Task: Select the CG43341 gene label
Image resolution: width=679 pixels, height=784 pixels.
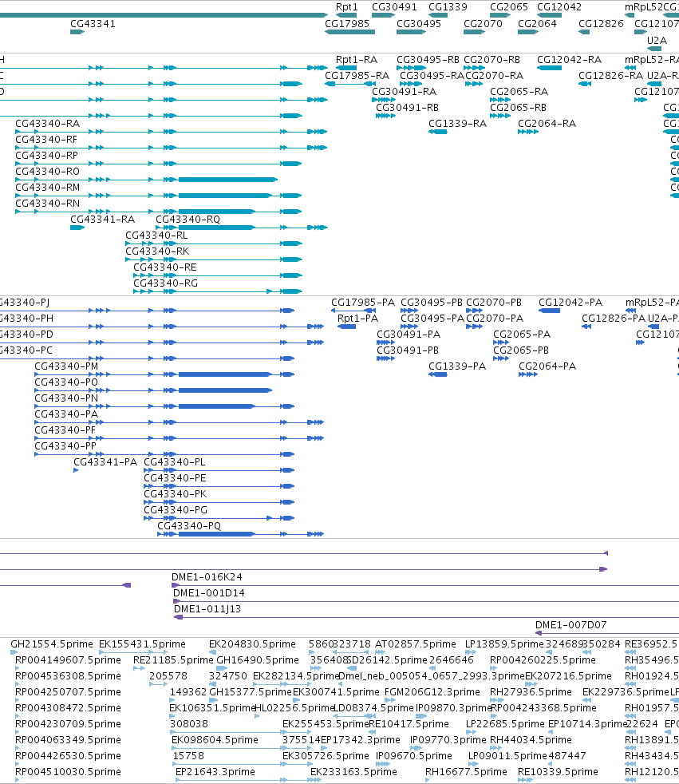Action: point(93,23)
